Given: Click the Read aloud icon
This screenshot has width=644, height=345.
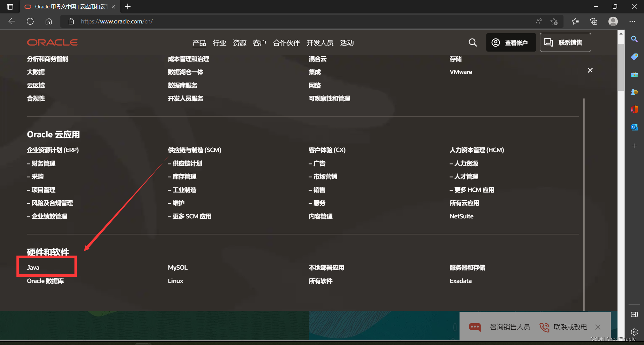Looking at the screenshot, I should click(x=539, y=21).
